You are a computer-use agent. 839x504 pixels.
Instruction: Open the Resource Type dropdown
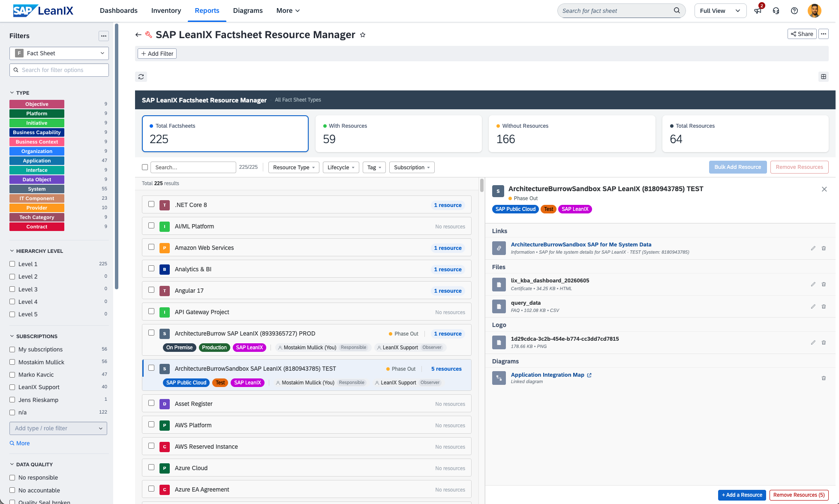(x=294, y=167)
